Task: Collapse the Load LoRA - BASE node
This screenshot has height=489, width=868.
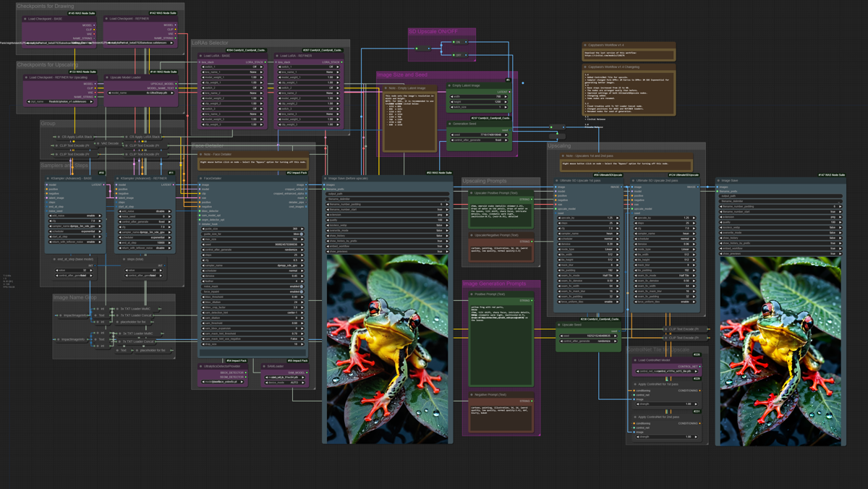Action: [201, 56]
